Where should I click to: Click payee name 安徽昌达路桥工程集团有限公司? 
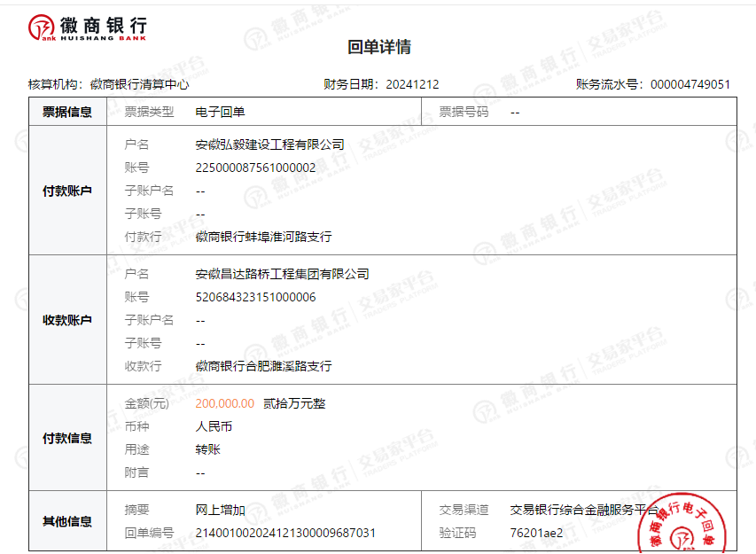tap(282, 274)
